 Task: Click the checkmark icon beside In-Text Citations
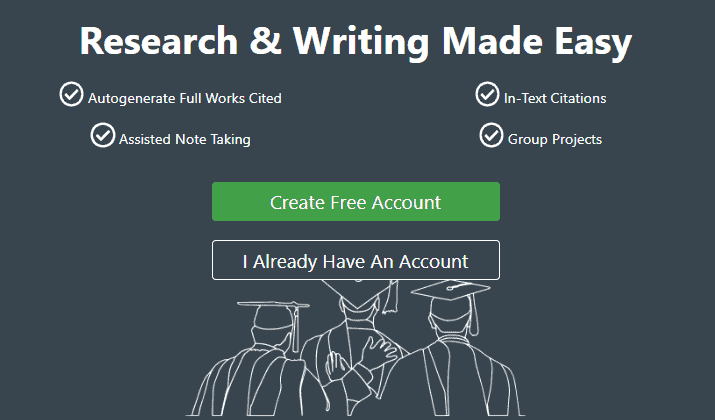click(x=487, y=94)
